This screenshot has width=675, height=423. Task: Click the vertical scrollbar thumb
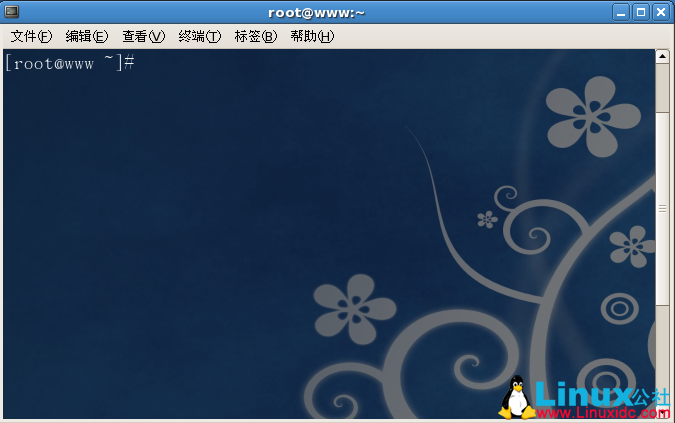pyautogui.click(x=662, y=209)
